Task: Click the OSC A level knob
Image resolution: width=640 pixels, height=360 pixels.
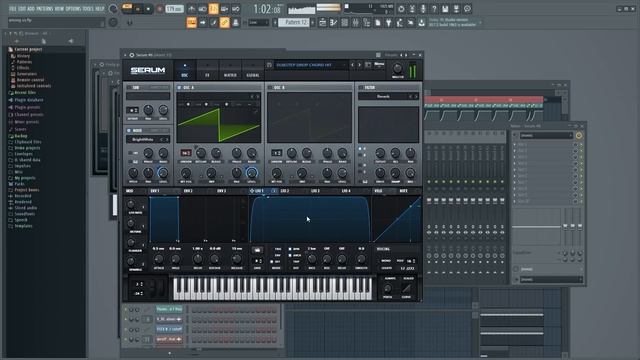Action: coord(252,173)
